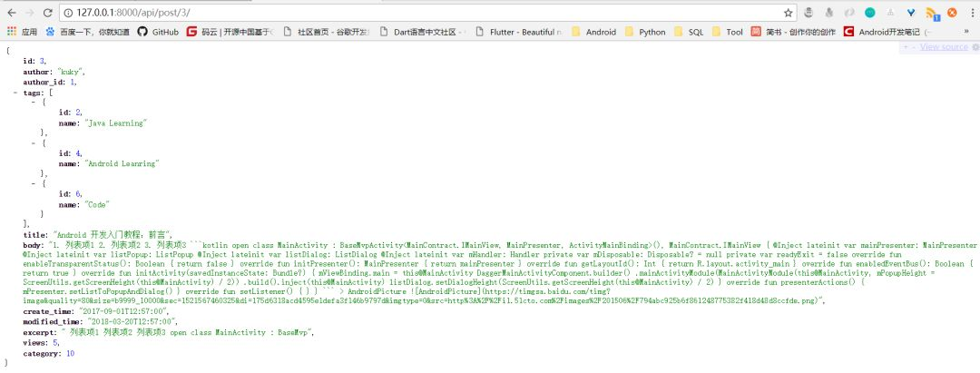
Task: Reload the current page
Action: click(47, 13)
